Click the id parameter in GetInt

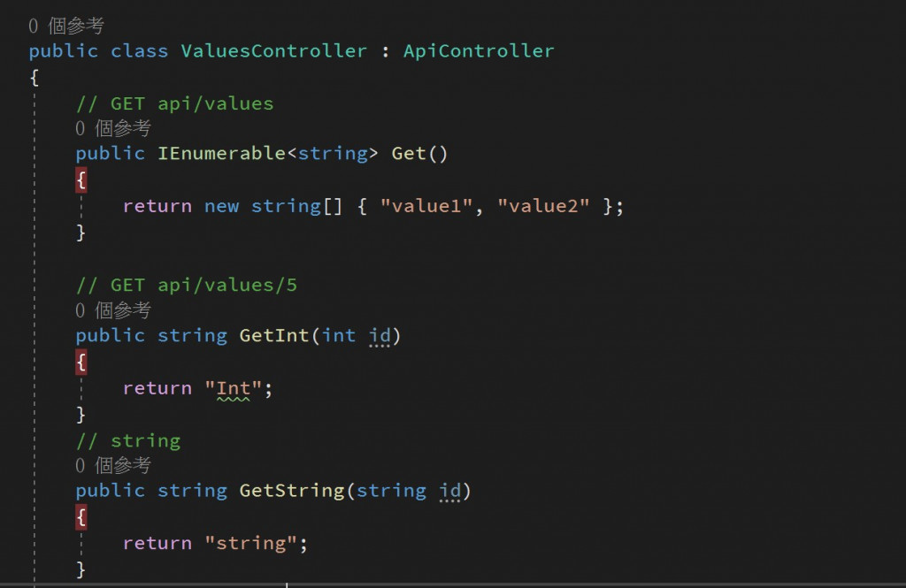coord(380,336)
